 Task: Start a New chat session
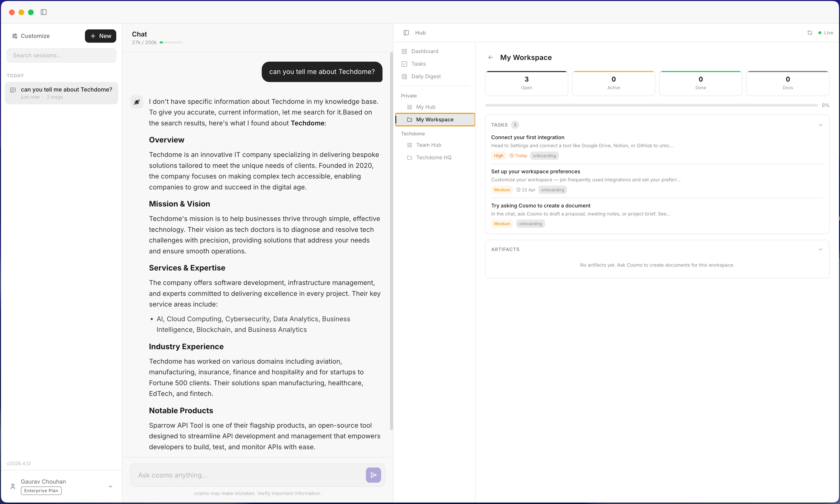tap(100, 36)
